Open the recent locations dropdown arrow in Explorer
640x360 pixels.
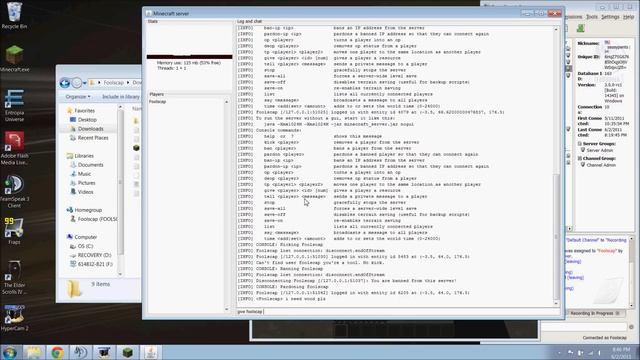(x=84, y=83)
